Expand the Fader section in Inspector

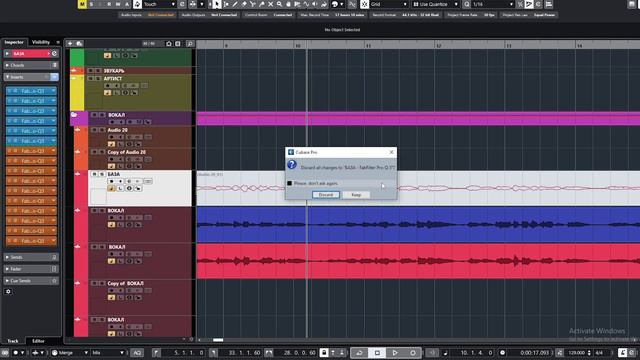[7, 269]
